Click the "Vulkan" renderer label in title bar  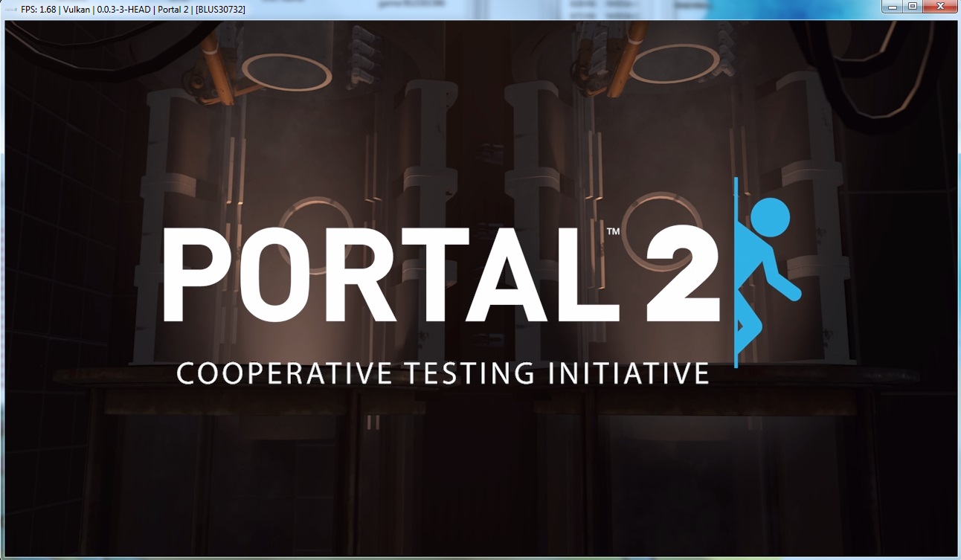coord(77,10)
